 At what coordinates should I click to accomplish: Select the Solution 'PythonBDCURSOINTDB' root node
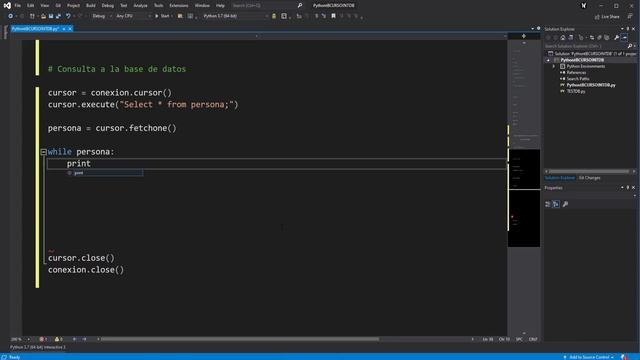(591, 53)
